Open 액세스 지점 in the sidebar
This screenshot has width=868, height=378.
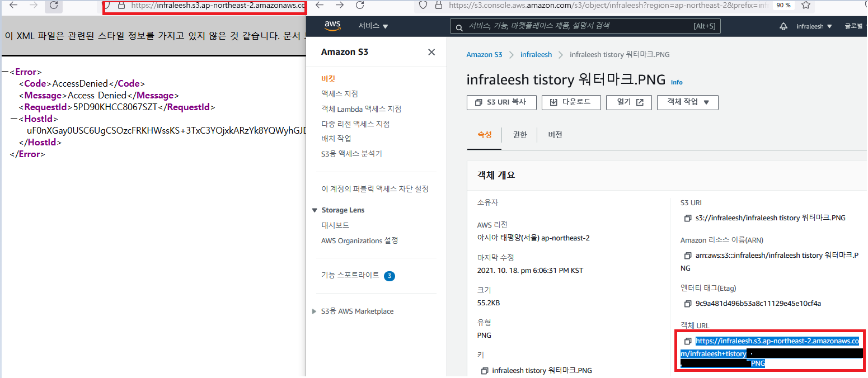click(340, 94)
